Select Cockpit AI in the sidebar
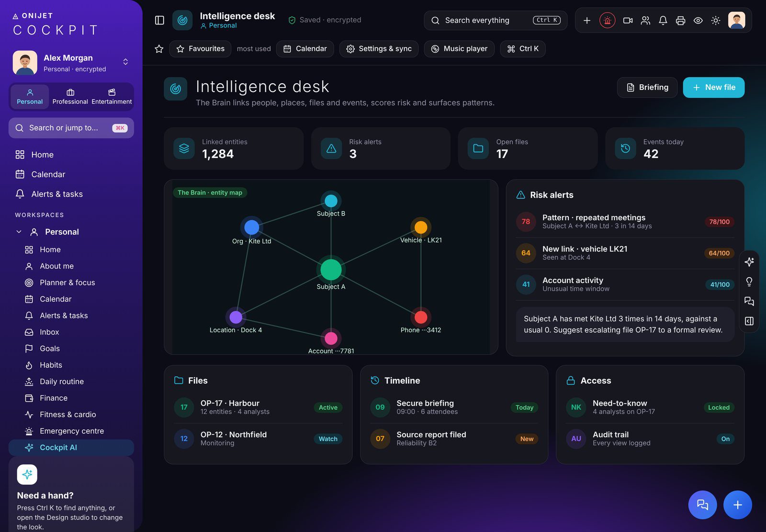Screen dimensions: 766x532 pos(71,448)
